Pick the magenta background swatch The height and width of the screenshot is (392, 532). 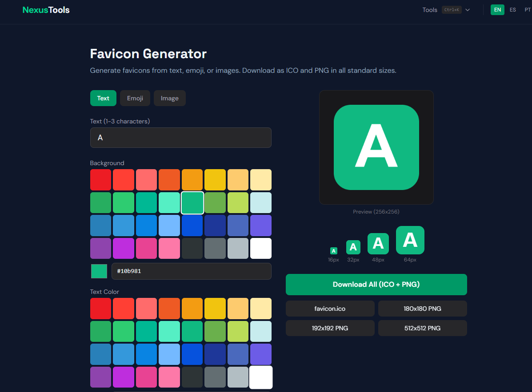click(x=124, y=248)
